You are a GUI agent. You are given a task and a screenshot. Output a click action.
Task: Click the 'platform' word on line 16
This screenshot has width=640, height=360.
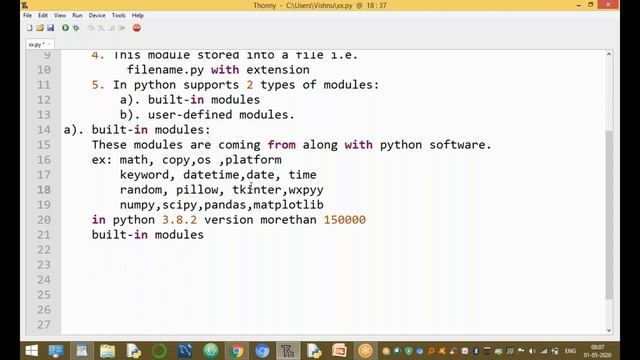[x=253, y=160]
